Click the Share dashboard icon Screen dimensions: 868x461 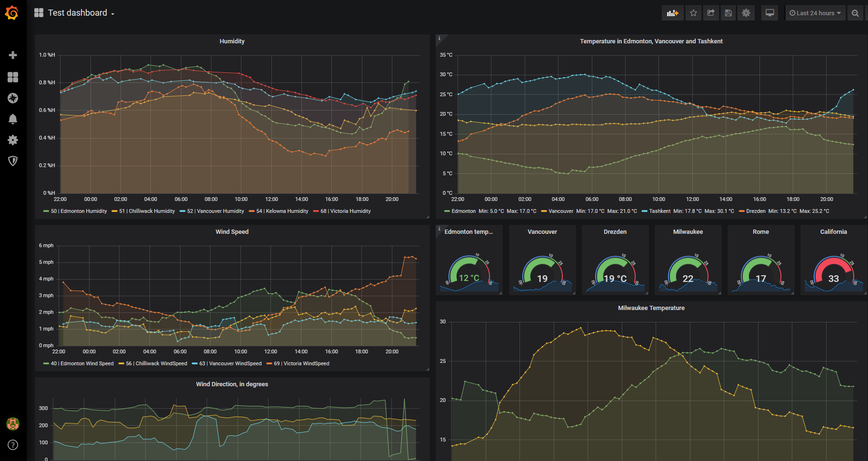[x=711, y=13]
